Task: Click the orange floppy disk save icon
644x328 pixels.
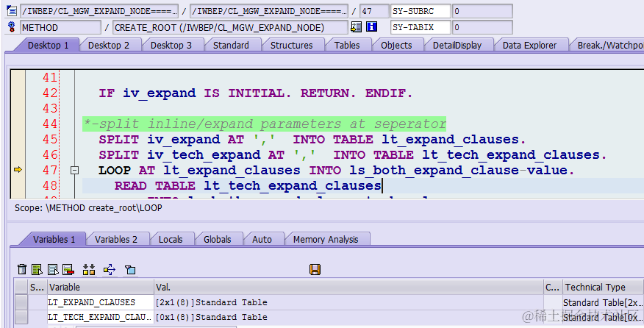Action: [x=315, y=270]
